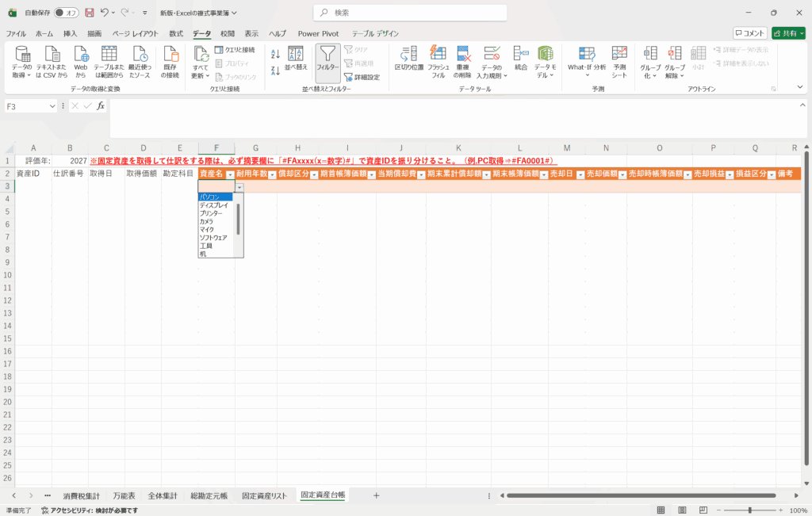Switch to the 固定資産リスト sheet tab
Viewport: 812px width, 516px height.
264,495
